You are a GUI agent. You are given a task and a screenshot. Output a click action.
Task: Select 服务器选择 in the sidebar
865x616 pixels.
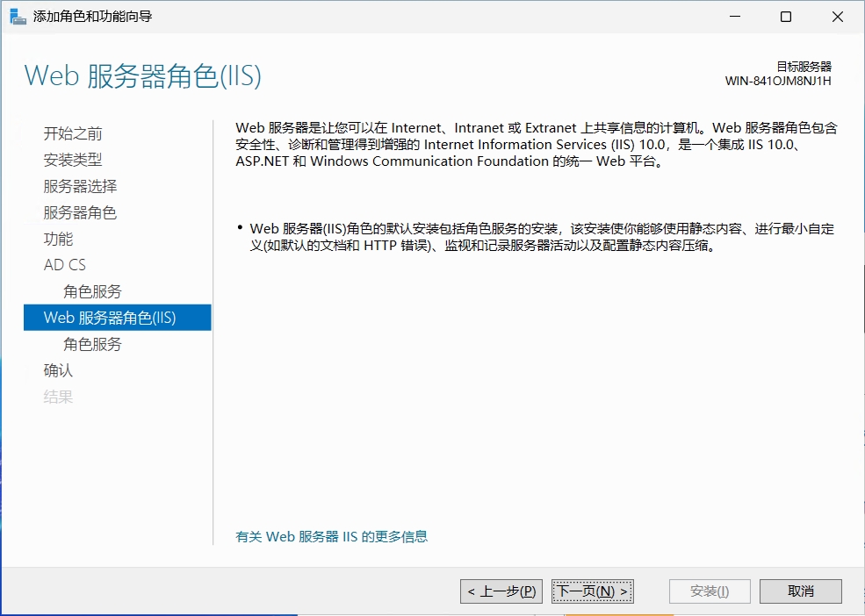tap(80, 186)
